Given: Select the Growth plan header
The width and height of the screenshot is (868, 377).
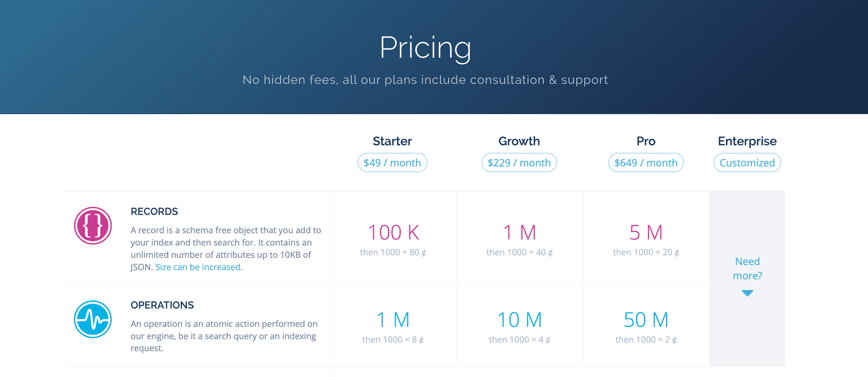Looking at the screenshot, I should pyautogui.click(x=519, y=141).
